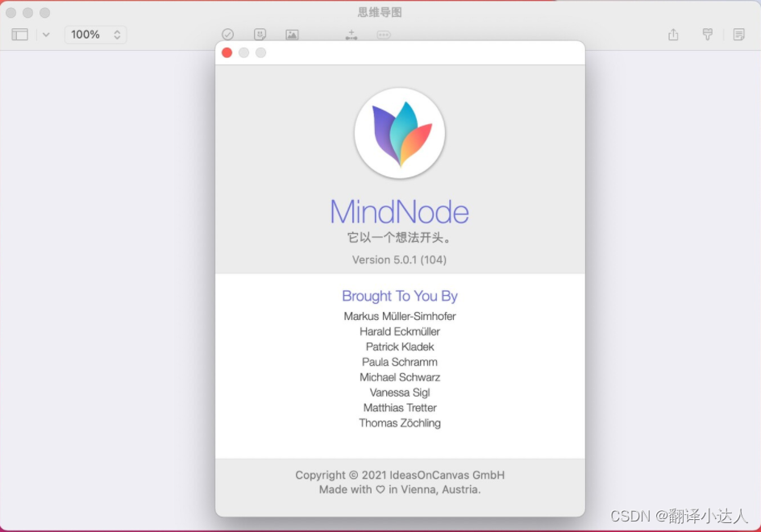The image size is (761, 532).
Task: Click the MindNode title text
Action: click(x=399, y=212)
